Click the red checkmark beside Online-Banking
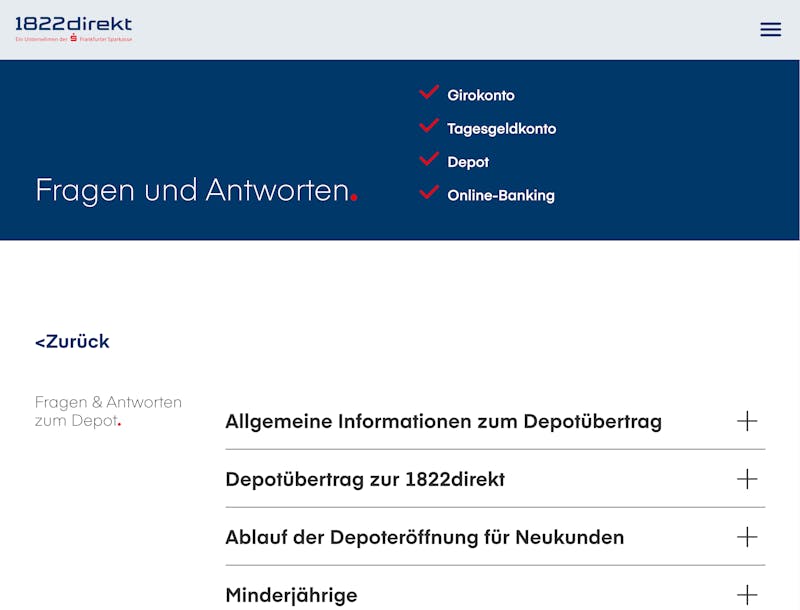 coord(429,192)
